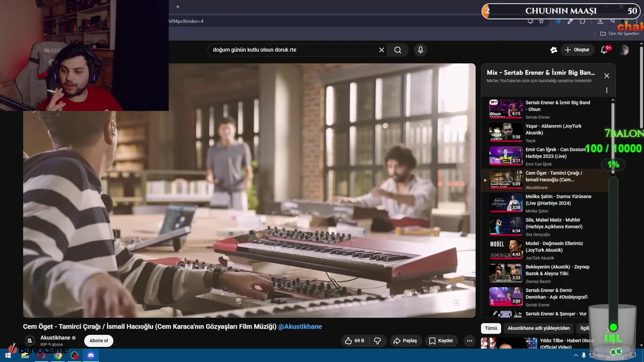Play Model - Değmesin Ellerimiz
Viewport: 644px width, 362px height.
(x=546, y=250)
